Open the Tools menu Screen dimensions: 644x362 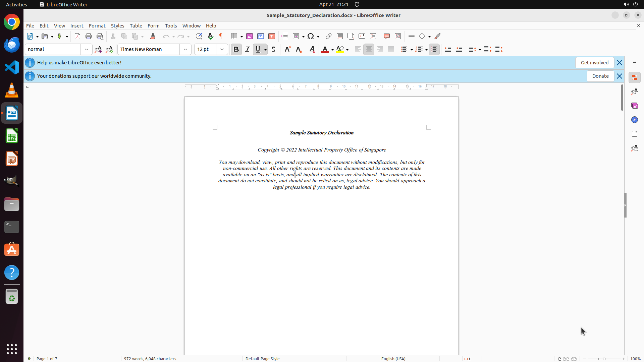171,26
